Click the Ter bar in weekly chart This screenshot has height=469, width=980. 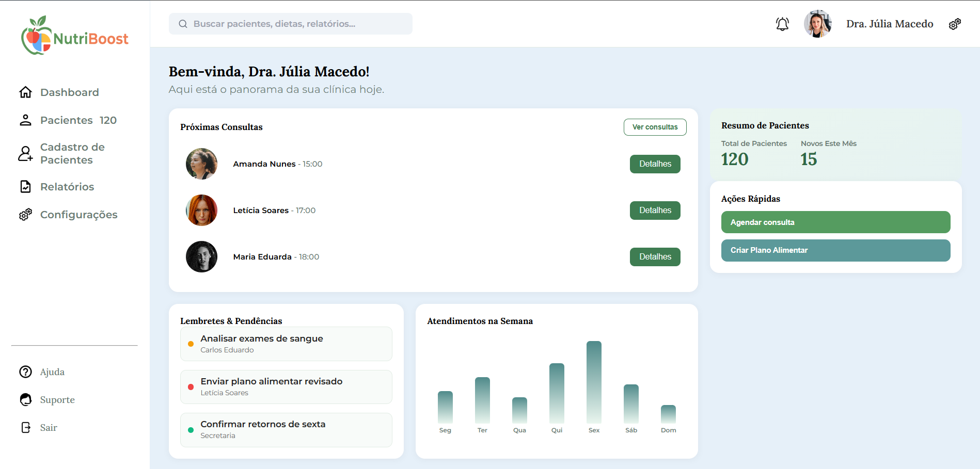482,400
